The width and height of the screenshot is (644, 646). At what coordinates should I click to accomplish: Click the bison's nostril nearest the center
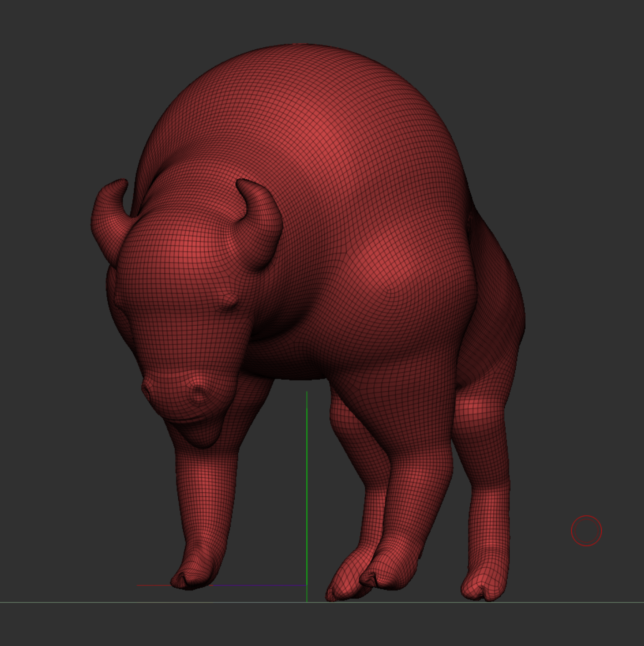tap(198, 393)
